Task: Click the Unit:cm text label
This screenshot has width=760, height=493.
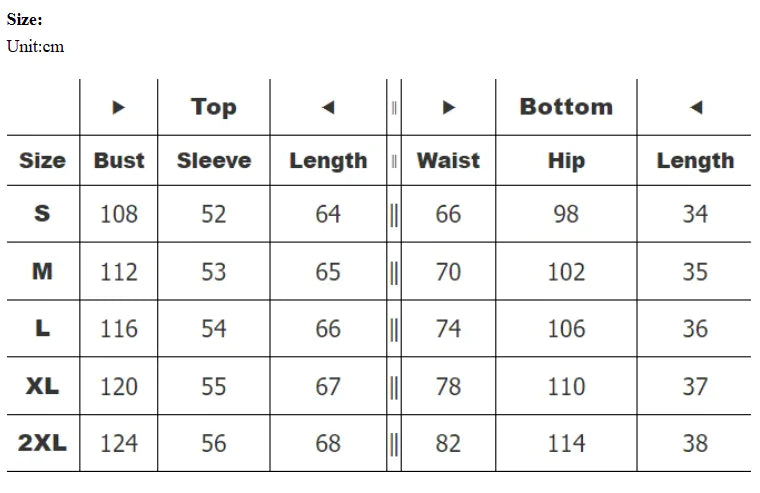Action: (35, 46)
